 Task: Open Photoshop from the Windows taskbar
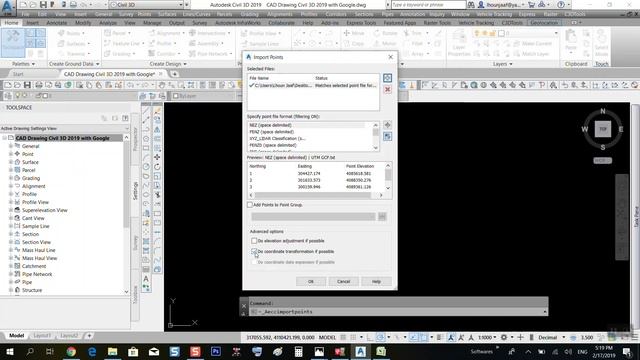click(x=216, y=351)
